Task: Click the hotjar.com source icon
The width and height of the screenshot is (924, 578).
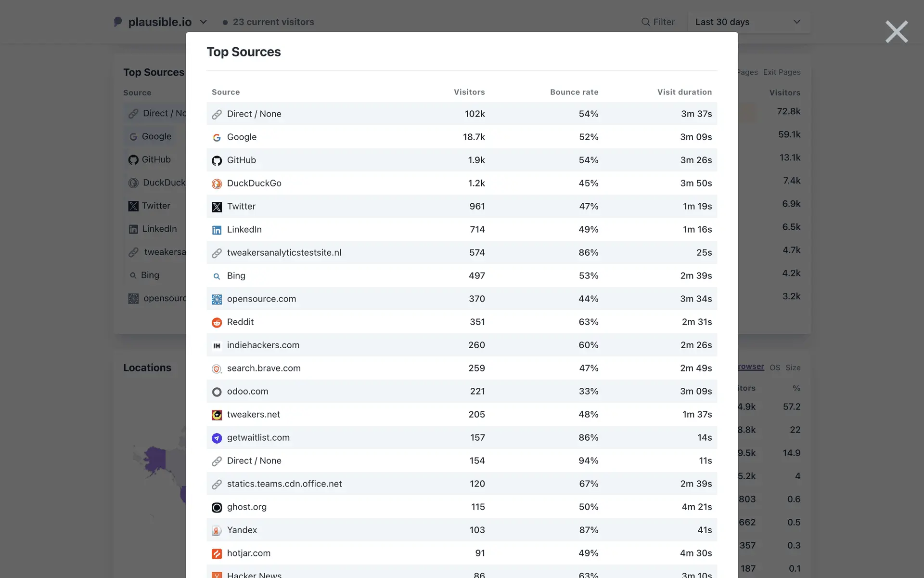Action: (217, 553)
